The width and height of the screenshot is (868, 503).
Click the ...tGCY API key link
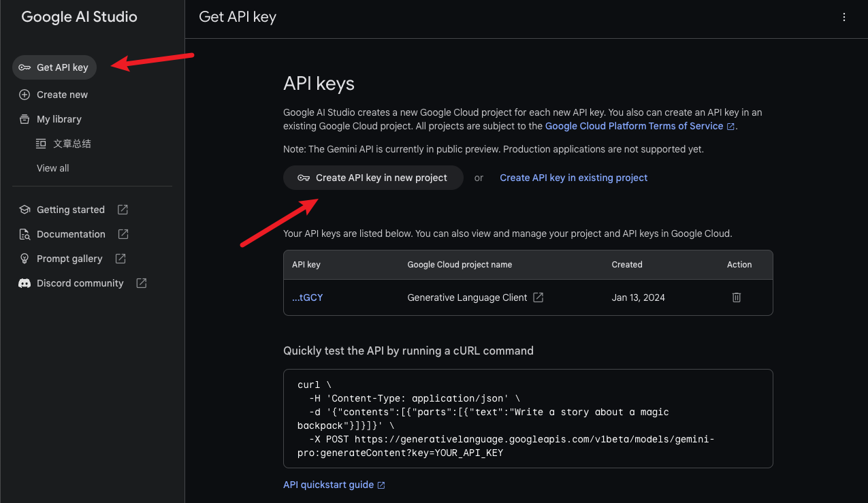point(307,297)
